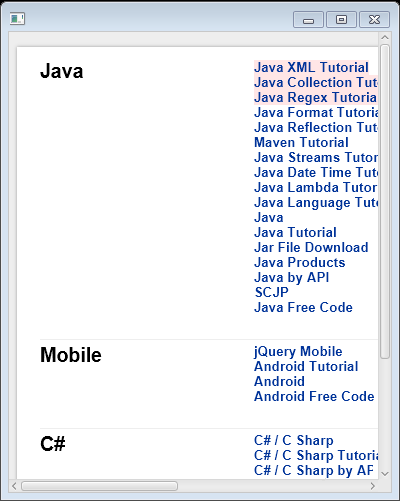Visit the SCJP link

tap(272, 293)
